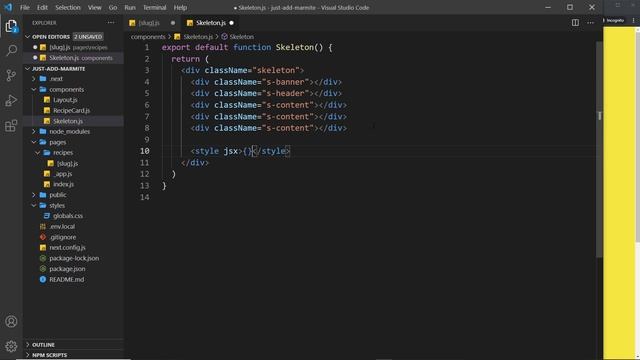
Task: Click 'style jsx' opening tag on line 10
Action: tap(216, 151)
